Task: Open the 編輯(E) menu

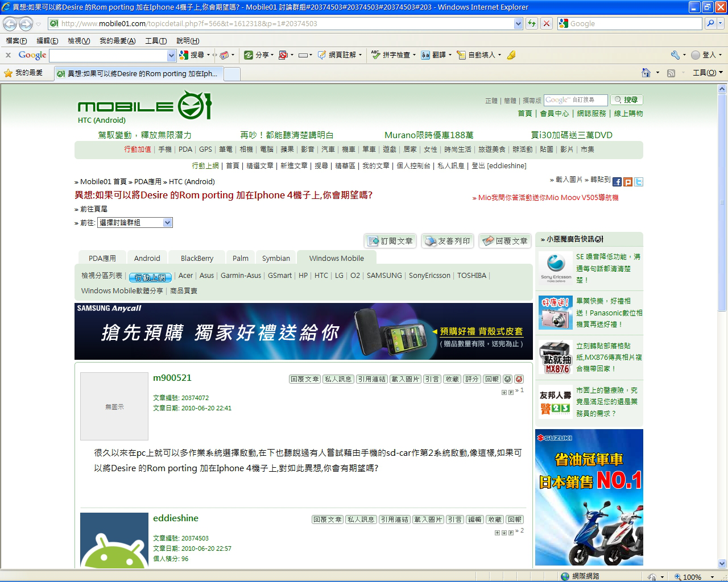Action: [x=47, y=41]
